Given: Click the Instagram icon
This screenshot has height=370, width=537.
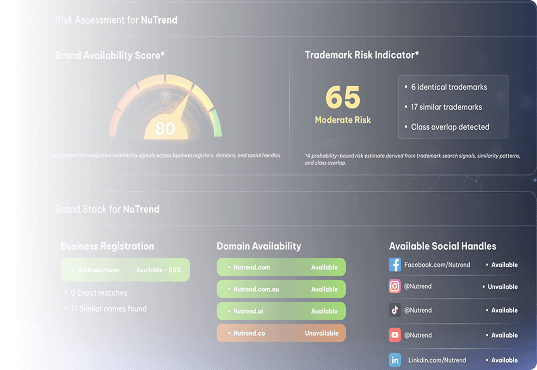Looking at the screenshot, I should [x=395, y=286].
